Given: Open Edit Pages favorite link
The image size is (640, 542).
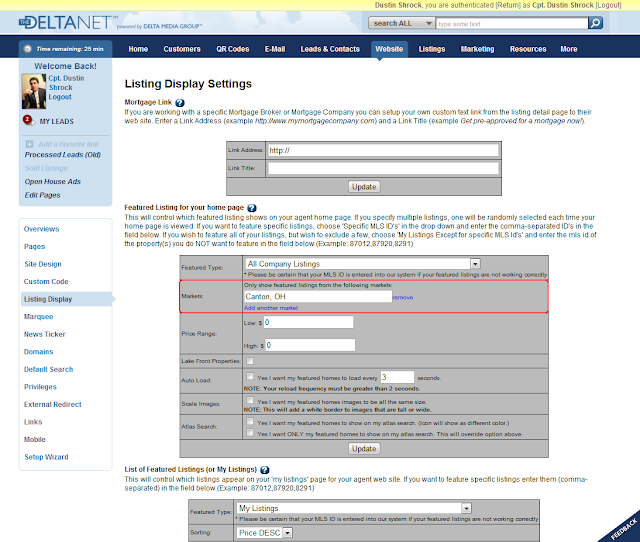Looking at the screenshot, I should (42, 195).
